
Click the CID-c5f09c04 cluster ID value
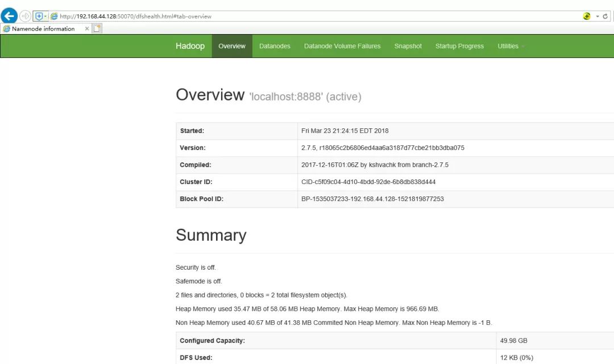[x=368, y=182]
